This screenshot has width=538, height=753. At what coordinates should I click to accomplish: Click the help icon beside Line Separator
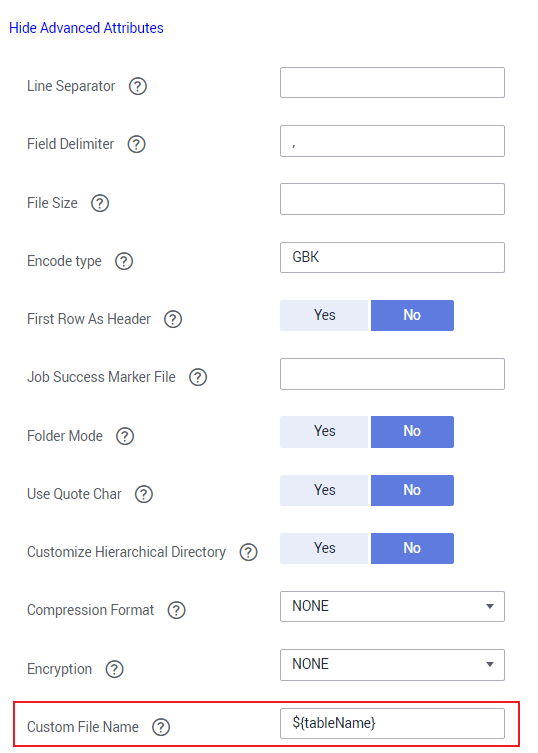pos(138,86)
